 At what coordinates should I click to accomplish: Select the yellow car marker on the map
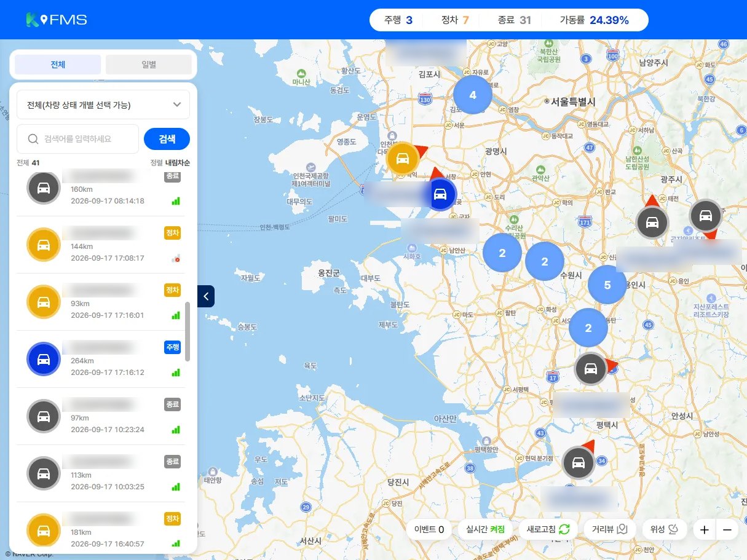(x=403, y=159)
